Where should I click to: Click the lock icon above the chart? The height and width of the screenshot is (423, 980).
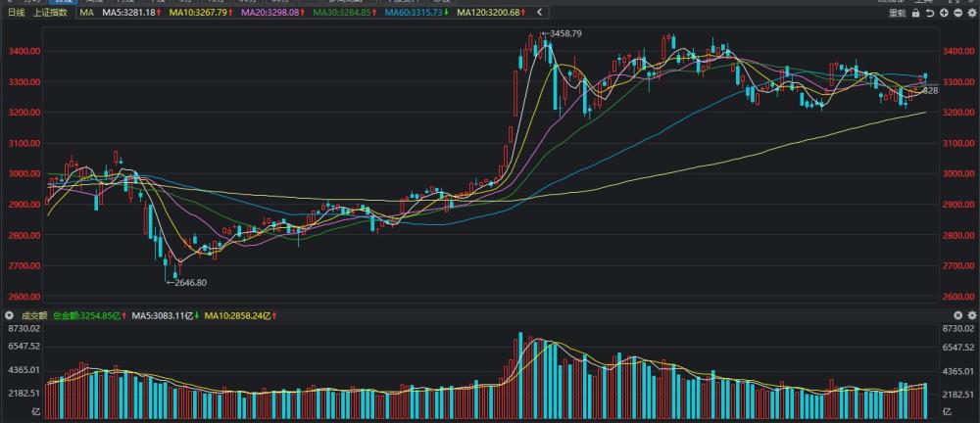click(x=916, y=14)
